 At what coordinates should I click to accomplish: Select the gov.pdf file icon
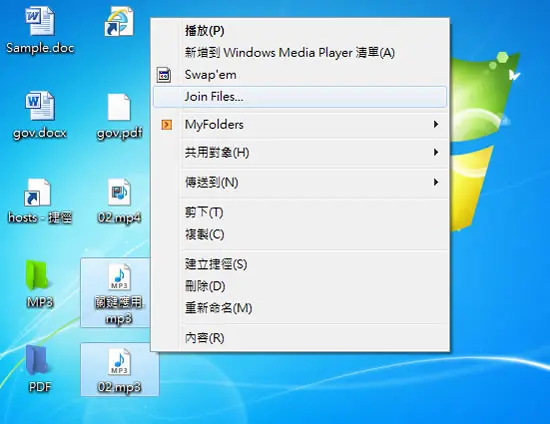[x=119, y=107]
